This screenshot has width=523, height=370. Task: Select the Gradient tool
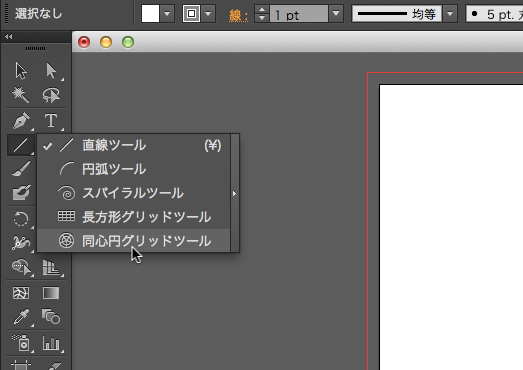click(x=51, y=293)
